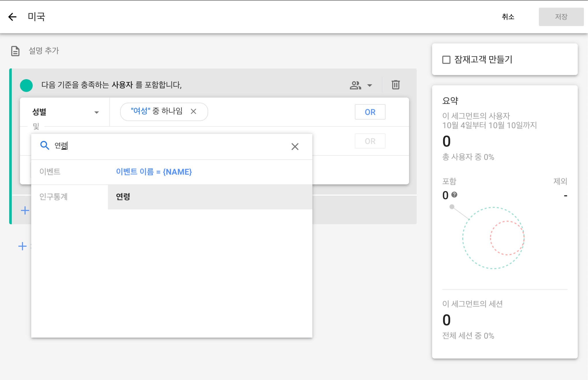This screenshot has width=588, height=380.
Task: Click plus icon to add condition group
Action: [x=25, y=211]
